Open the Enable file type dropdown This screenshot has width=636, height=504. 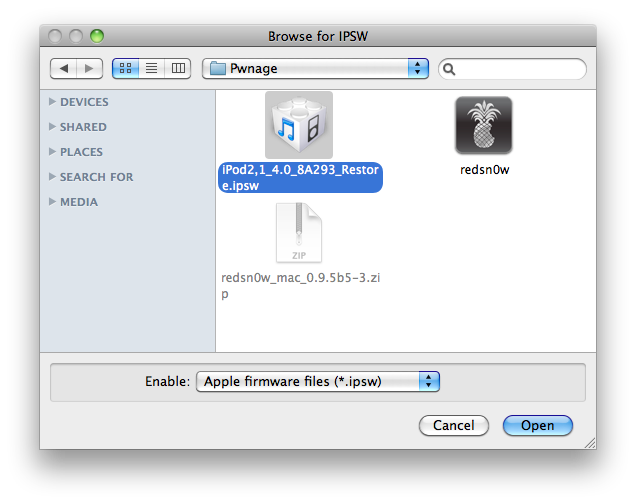318,382
